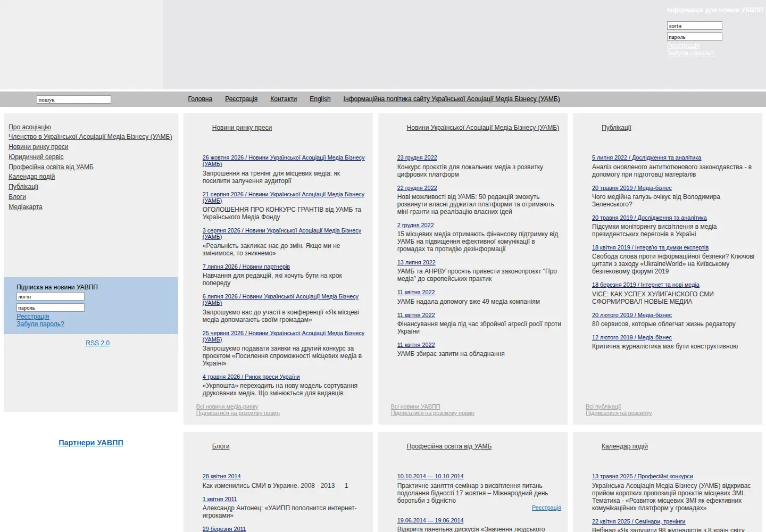This screenshot has height=532, width=766.
Task: Switch to the English version
Action: 320,99
